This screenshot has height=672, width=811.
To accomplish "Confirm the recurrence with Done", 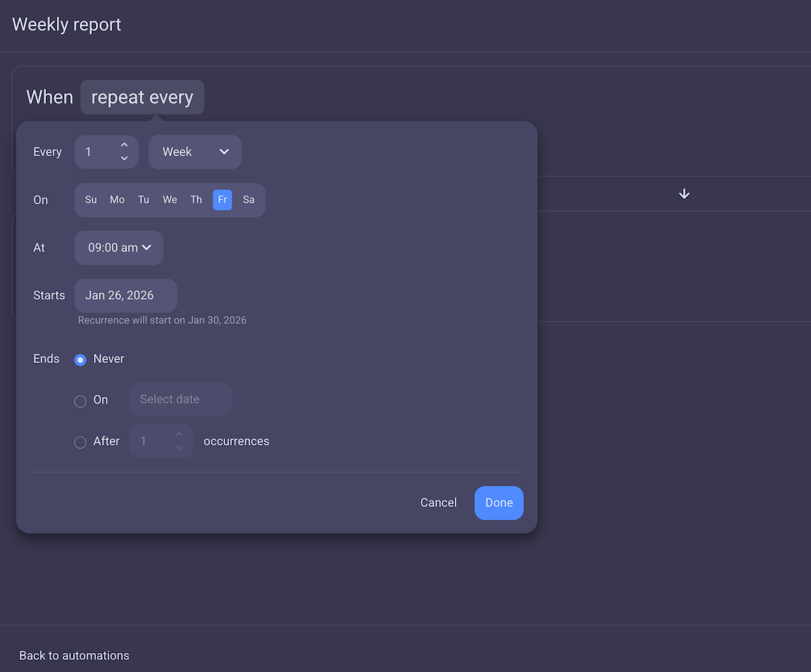I will coord(499,503).
